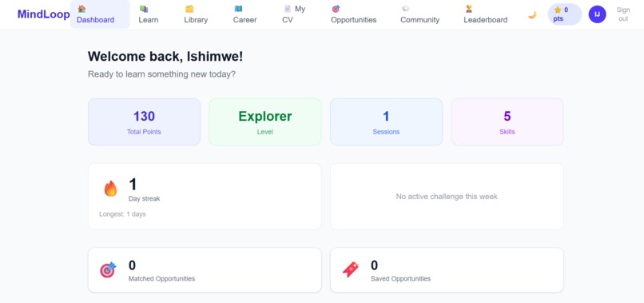Open the My CV tab
Image resolution: width=644 pixels, height=303 pixels.
[x=294, y=14]
